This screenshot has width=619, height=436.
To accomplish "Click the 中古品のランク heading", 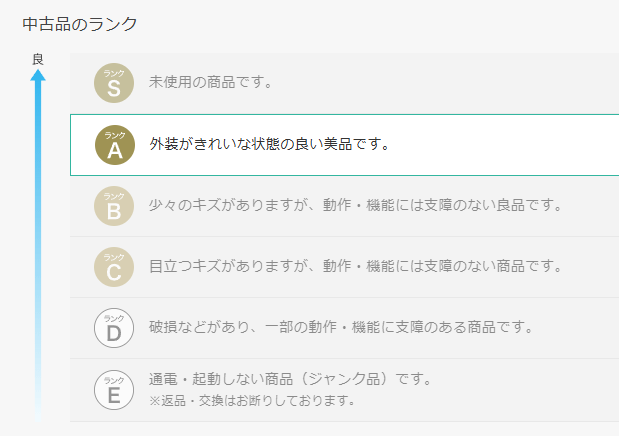I will [80, 24].
